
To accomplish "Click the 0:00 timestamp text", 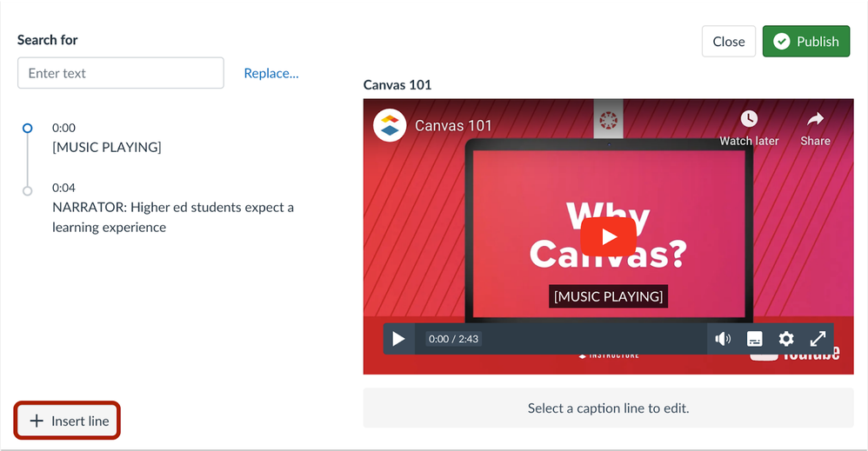I will (63, 127).
